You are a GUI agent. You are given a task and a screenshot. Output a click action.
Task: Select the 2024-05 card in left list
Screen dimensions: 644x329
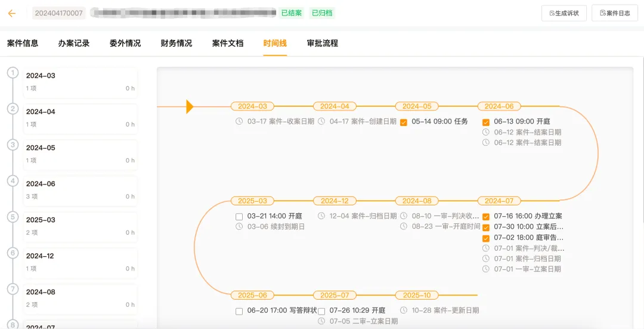click(x=80, y=154)
